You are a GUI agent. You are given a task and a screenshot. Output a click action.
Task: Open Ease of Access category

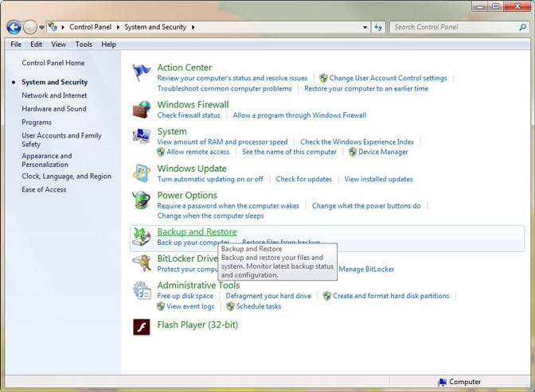tap(44, 189)
